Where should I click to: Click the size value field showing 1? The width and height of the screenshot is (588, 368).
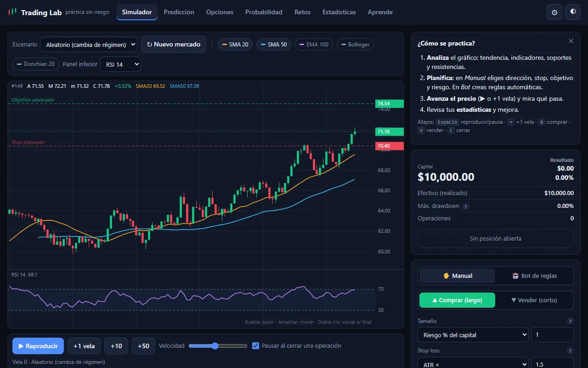click(553, 335)
